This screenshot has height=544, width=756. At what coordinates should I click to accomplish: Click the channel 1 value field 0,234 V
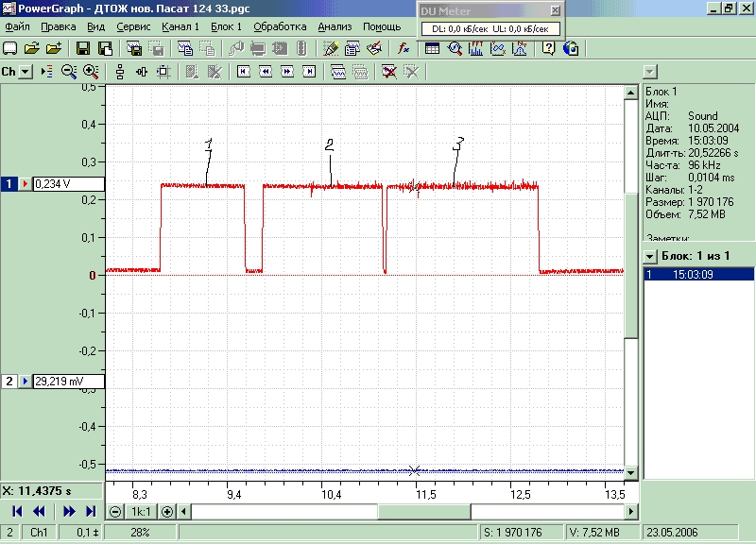point(68,184)
